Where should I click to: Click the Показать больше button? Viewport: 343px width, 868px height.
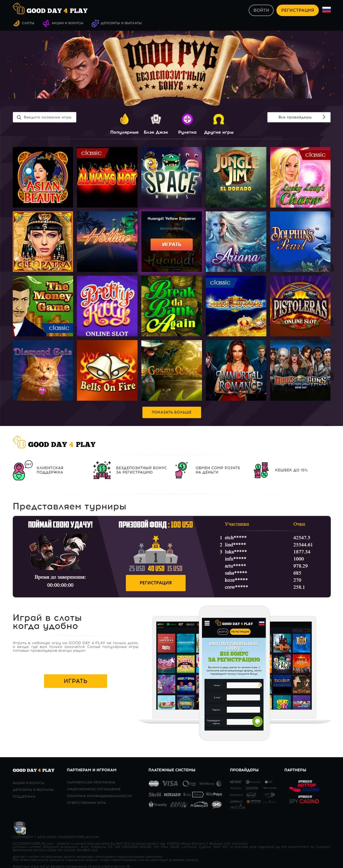pos(171,412)
